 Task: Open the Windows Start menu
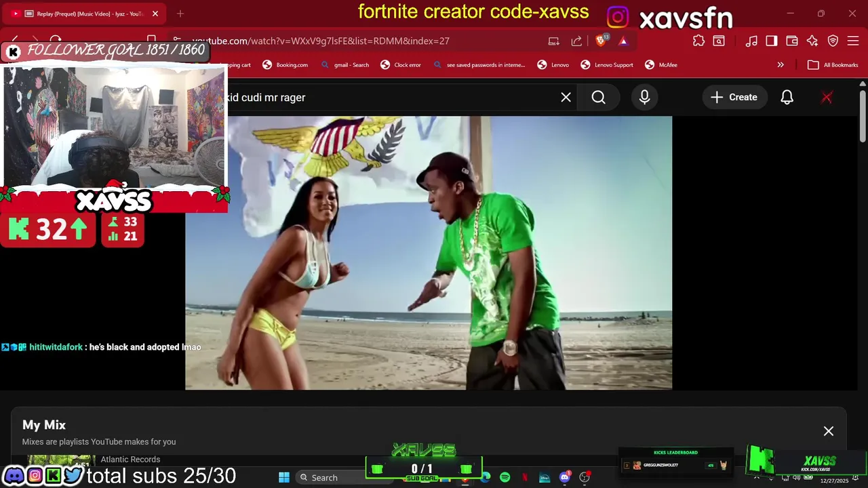pyautogui.click(x=284, y=477)
